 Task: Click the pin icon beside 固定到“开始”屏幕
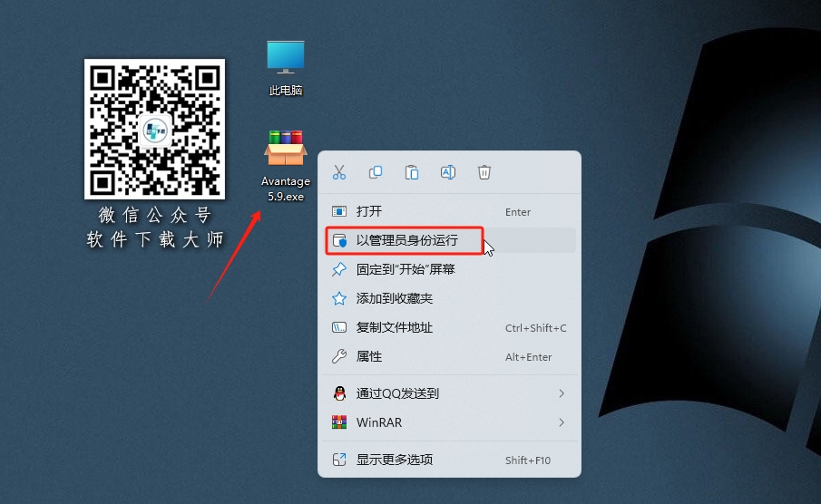click(x=339, y=269)
